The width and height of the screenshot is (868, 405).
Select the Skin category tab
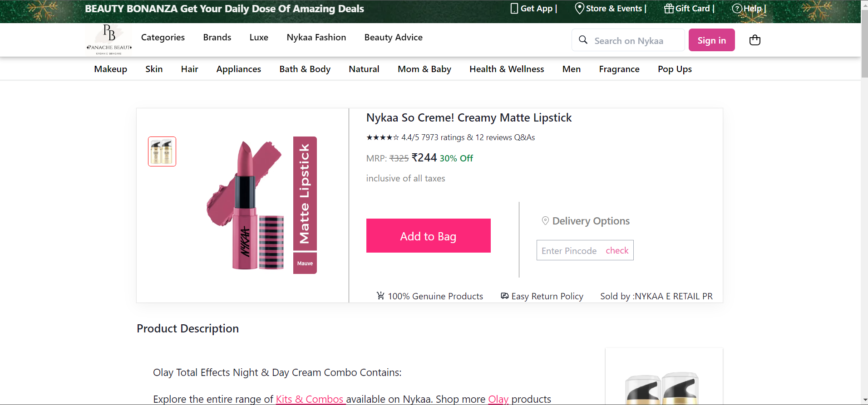click(x=154, y=69)
